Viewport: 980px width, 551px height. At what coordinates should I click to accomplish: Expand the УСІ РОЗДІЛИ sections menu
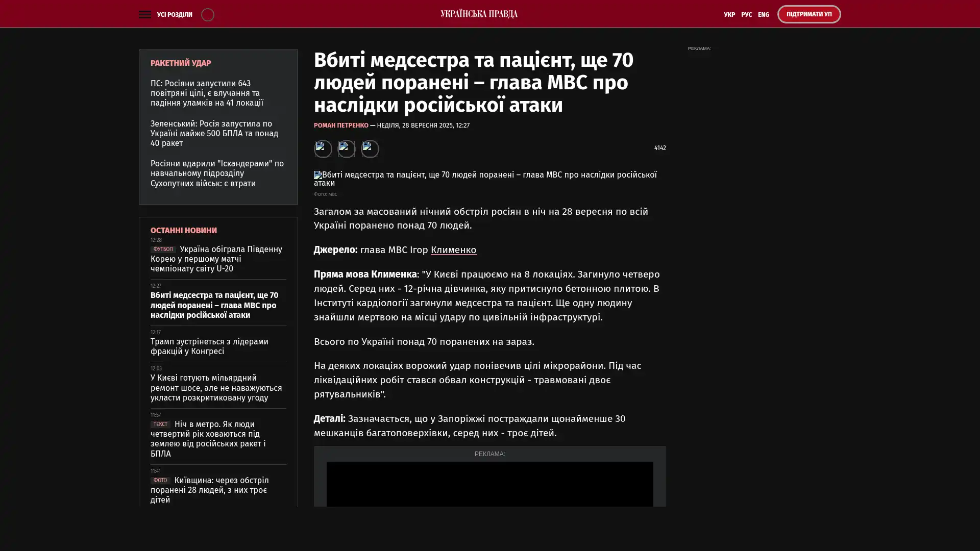coord(174,15)
